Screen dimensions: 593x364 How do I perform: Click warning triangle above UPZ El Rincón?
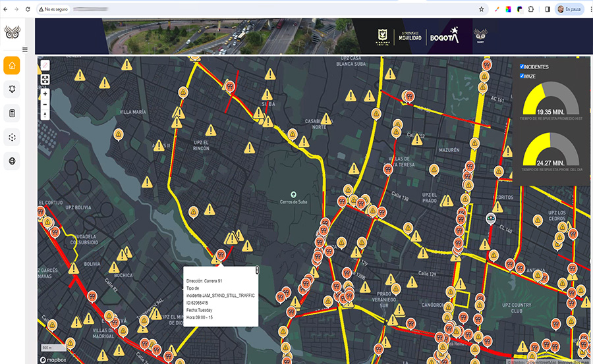coord(211,131)
